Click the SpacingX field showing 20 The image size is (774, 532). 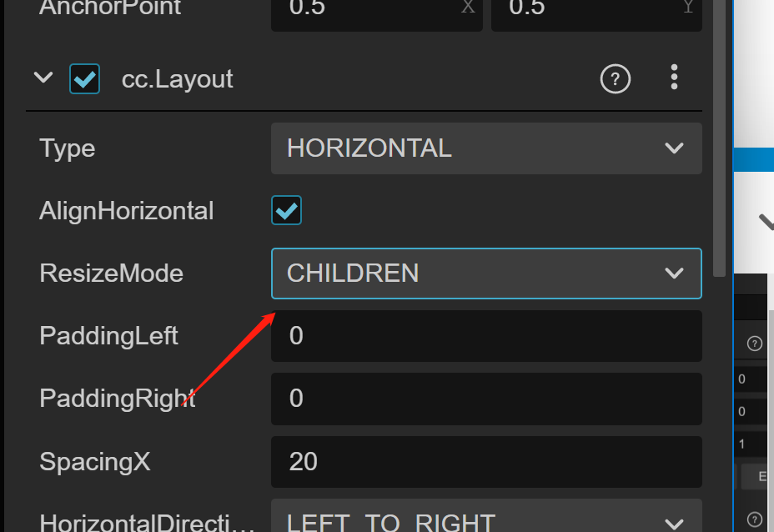click(x=485, y=461)
